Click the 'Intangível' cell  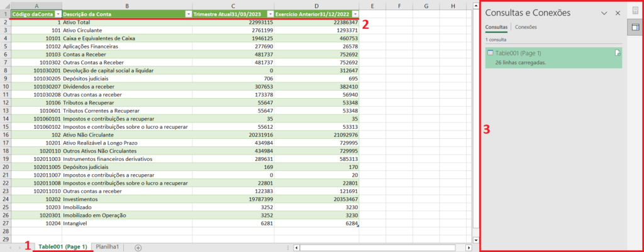127,223
